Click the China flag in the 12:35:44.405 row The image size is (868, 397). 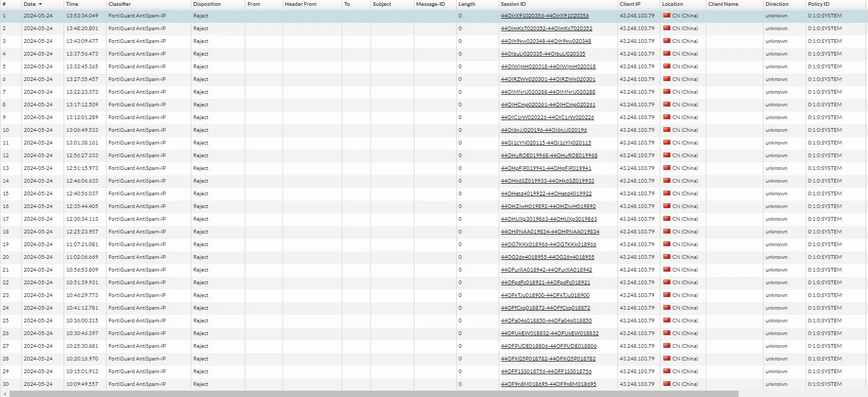(x=667, y=206)
